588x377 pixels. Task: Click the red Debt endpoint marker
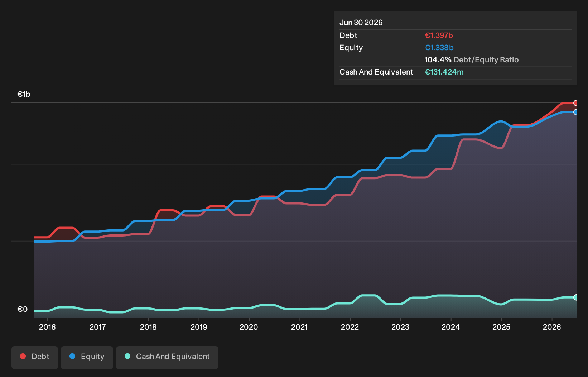coord(576,103)
